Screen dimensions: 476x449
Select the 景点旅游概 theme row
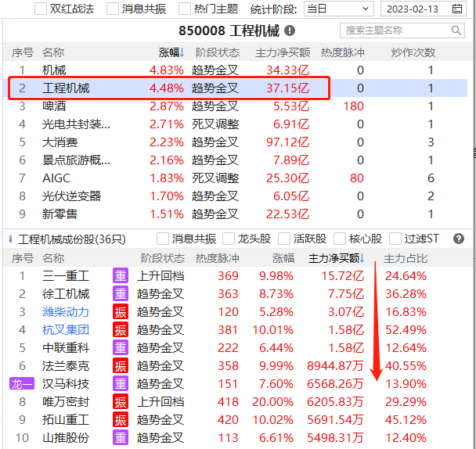click(x=236, y=160)
